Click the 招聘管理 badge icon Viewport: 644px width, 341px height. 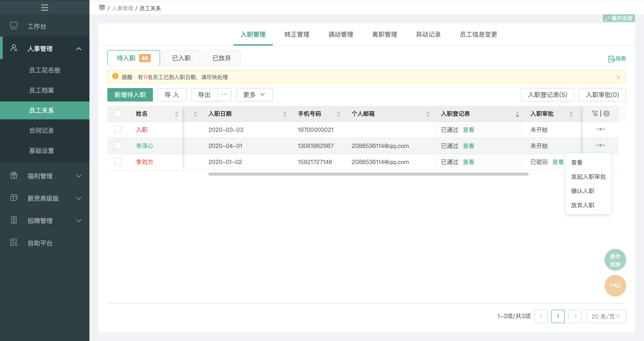click(x=14, y=220)
